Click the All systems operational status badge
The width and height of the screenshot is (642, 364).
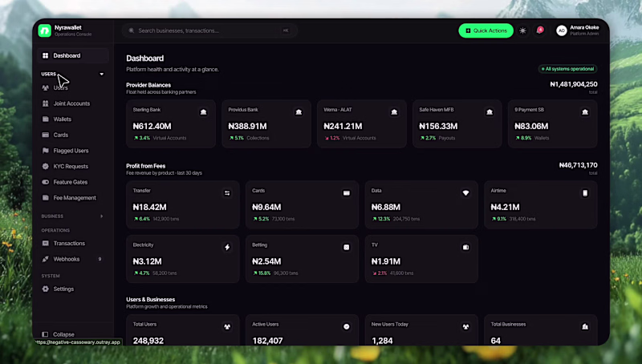[567, 69]
